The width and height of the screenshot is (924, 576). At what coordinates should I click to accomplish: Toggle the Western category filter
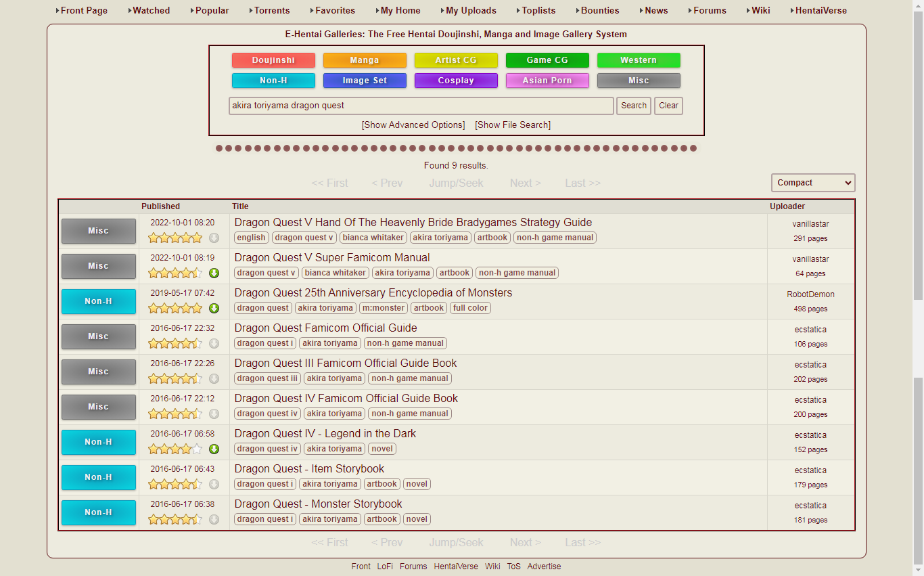click(639, 60)
